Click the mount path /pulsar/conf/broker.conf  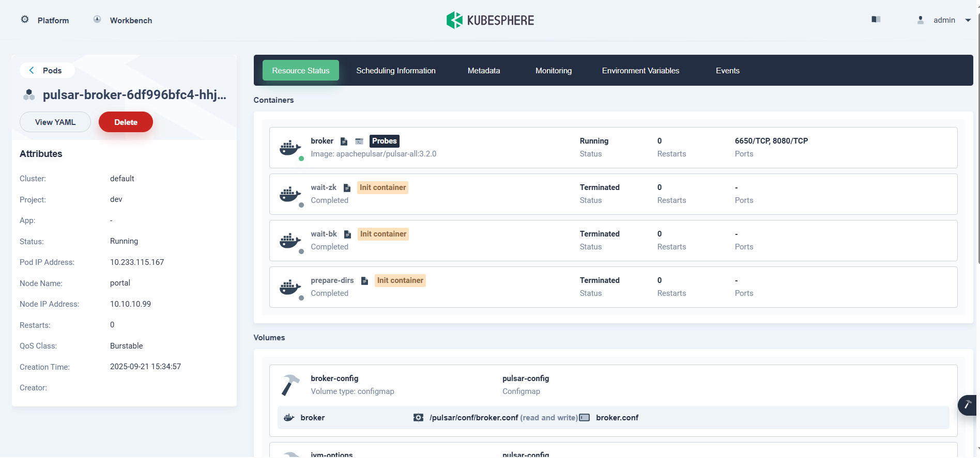pos(473,418)
